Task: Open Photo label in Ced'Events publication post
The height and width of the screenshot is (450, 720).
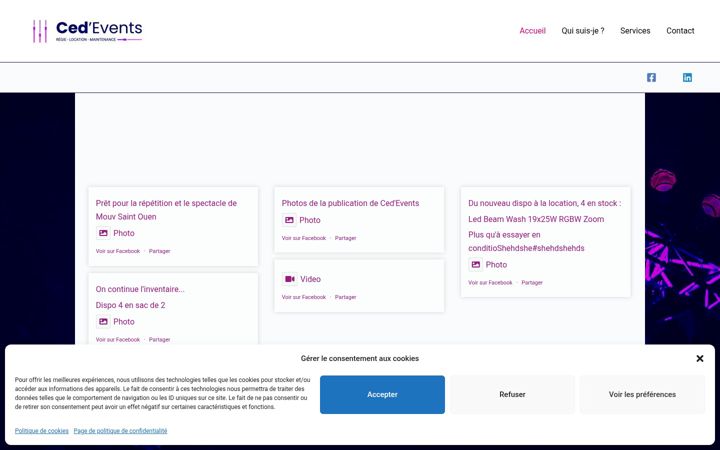Action: (x=310, y=220)
